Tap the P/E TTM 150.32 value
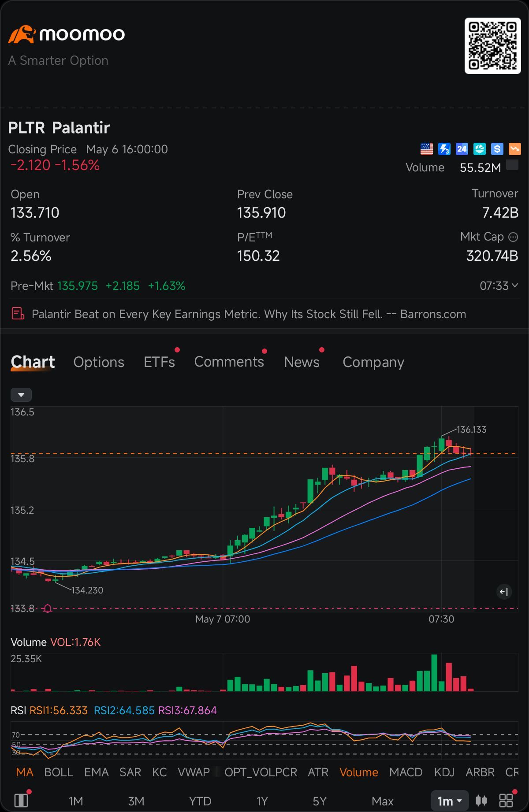Image resolution: width=529 pixels, height=812 pixels. pyautogui.click(x=258, y=256)
